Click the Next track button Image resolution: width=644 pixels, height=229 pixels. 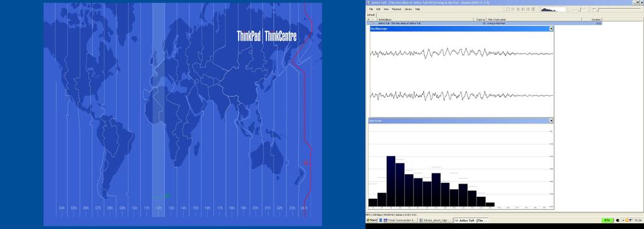528,9
